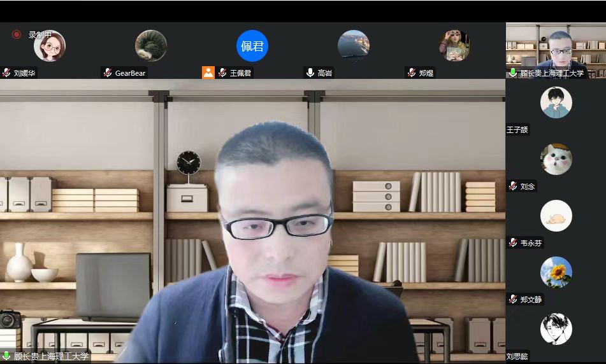Select the blue 佩君 avatar circle
The width and height of the screenshot is (606, 364).
tap(252, 46)
